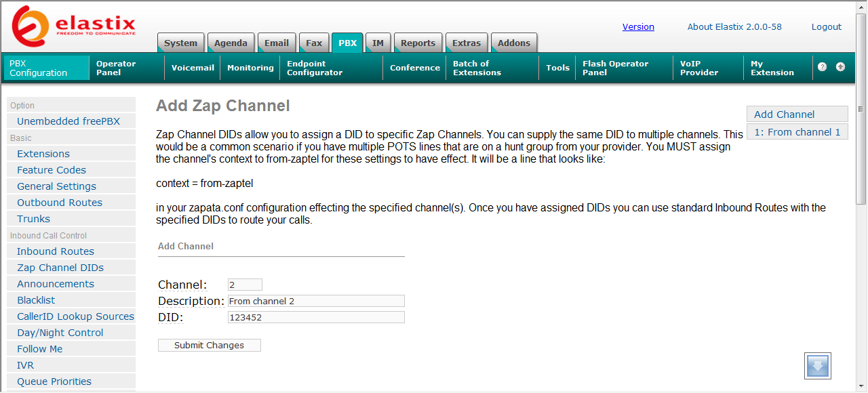
Task: Open Endpoint Configurator submenu
Action: point(332,68)
